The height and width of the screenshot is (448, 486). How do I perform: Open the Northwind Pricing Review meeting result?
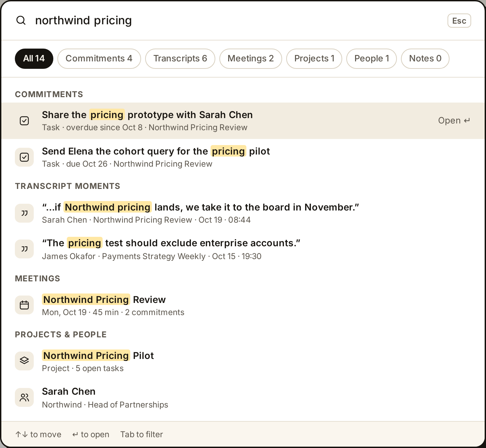[x=243, y=305]
